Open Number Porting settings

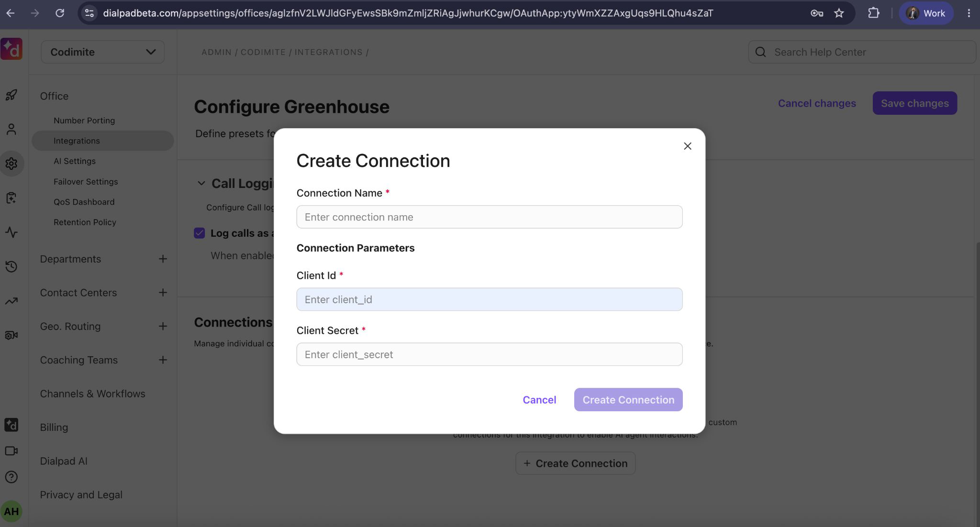pos(84,121)
